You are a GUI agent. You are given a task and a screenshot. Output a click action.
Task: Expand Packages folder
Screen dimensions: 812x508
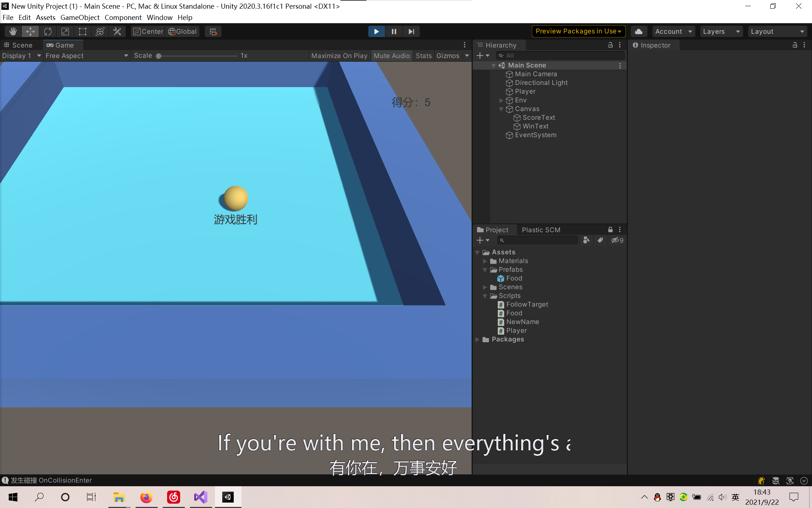477,339
